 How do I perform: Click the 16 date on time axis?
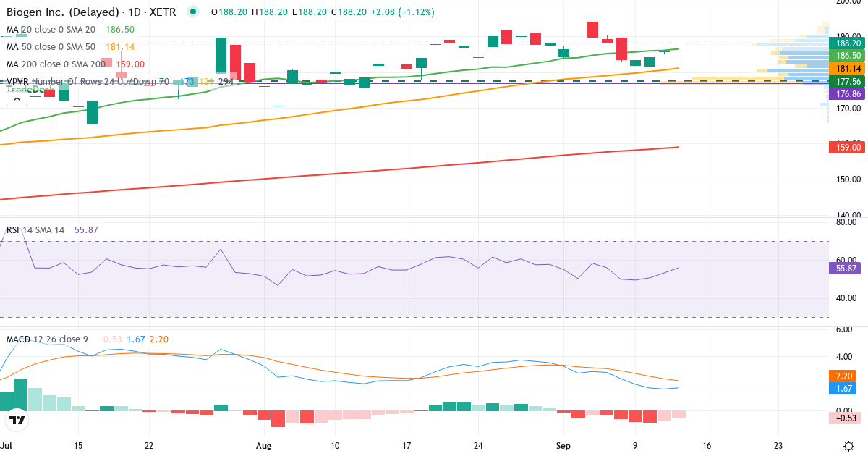pyautogui.click(x=707, y=446)
